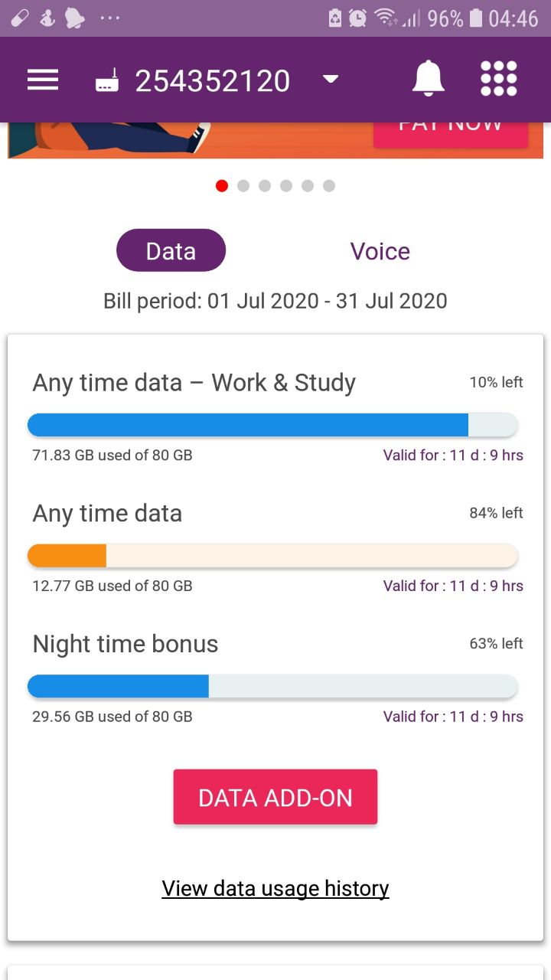Screen dimensions: 551x980
Task: Select the first red carousel dot
Action: pyautogui.click(x=222, y=185)
